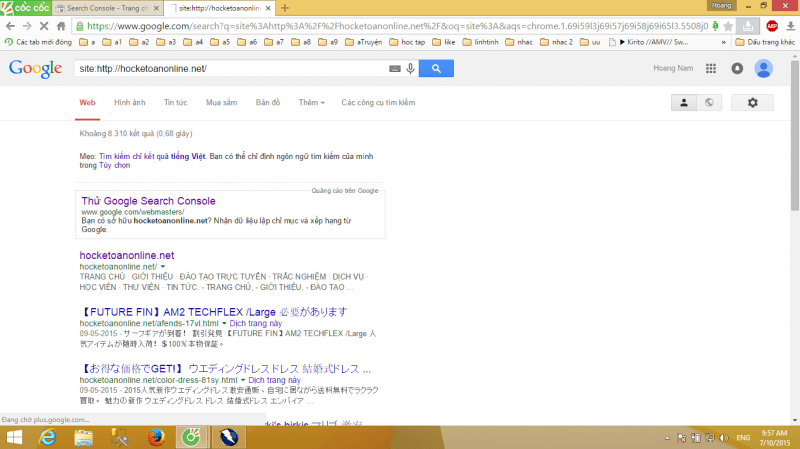Stop loading the page
This screenshot has width=800, height=449.
pyautogui.click(x=44, y=26)
